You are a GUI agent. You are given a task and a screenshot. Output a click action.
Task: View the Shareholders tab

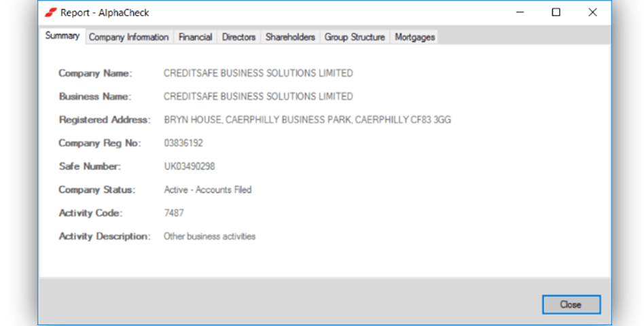(x=290, y=37)
